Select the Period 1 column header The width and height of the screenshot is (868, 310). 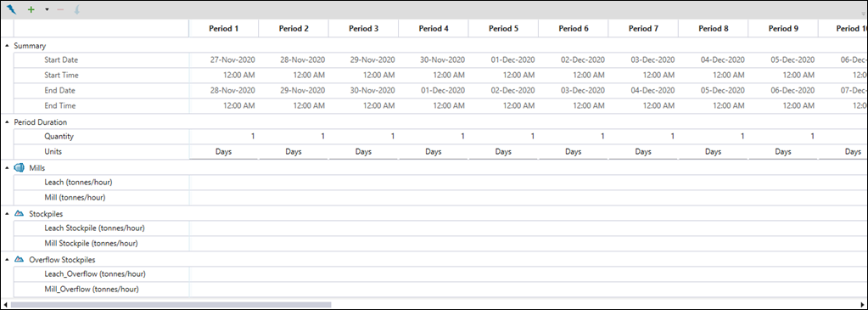click(x=224, y=29)
